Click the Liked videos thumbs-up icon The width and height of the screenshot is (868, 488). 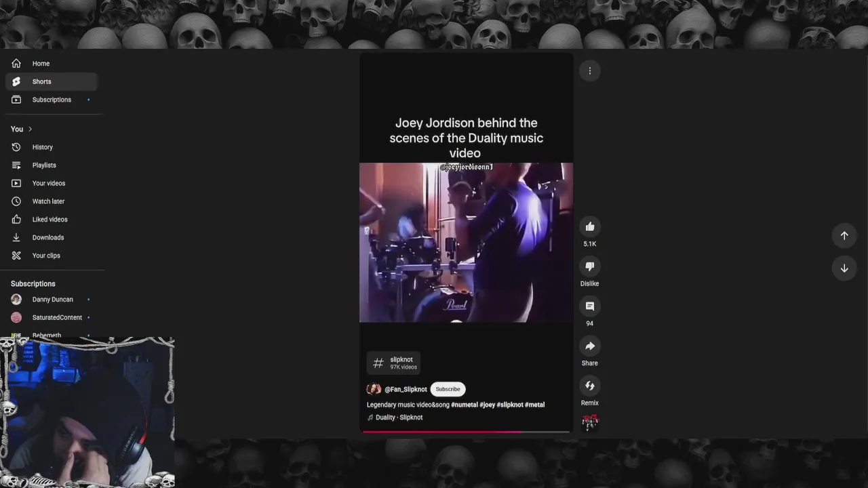pyautogui.click(x=16, y=220)
